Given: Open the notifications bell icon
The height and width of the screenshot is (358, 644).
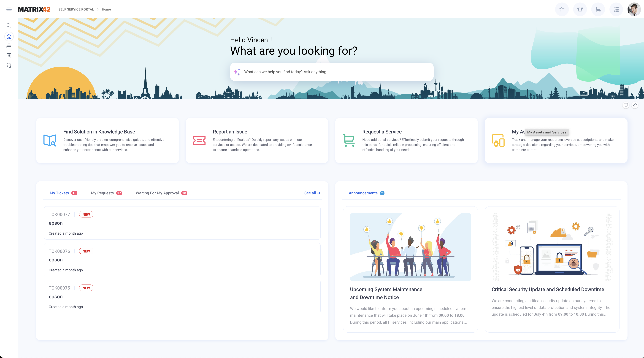Looking at the screenshot, I should click(x=580, y=10).
